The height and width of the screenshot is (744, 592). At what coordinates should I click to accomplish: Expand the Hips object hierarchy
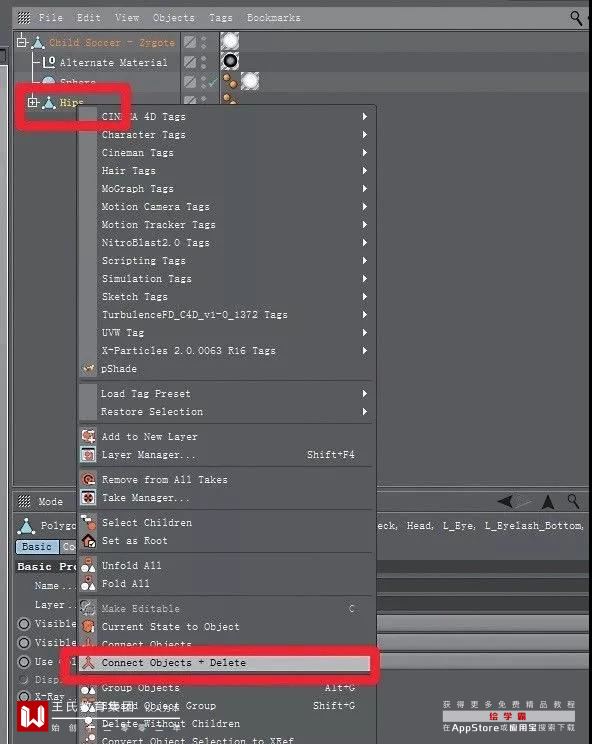point(32,102)
